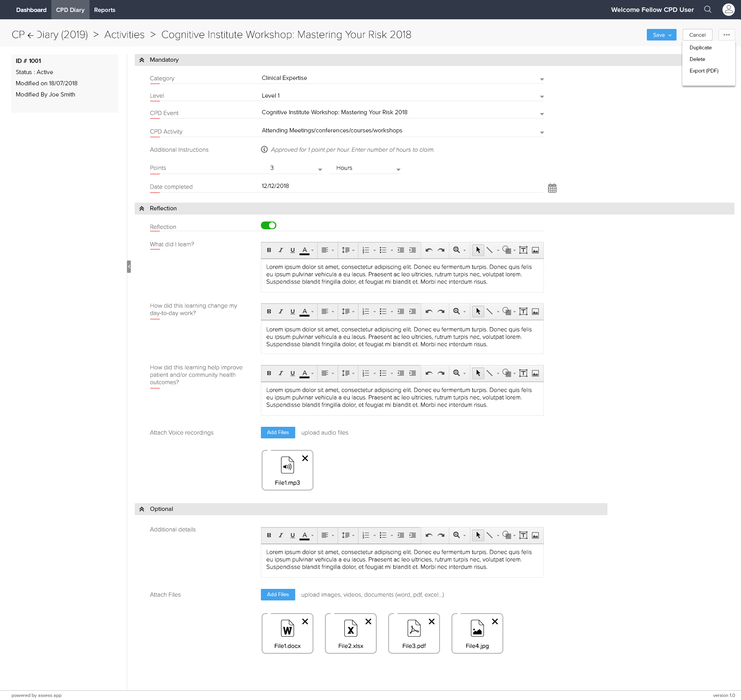Click Add Files for voice recordings
This screenshot has width=741, height=700.
278,433
